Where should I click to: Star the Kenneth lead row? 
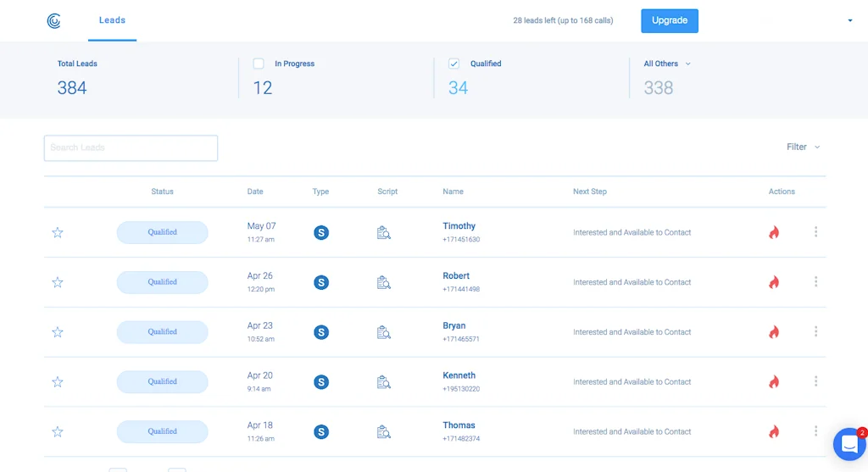(x=58, y=382)
